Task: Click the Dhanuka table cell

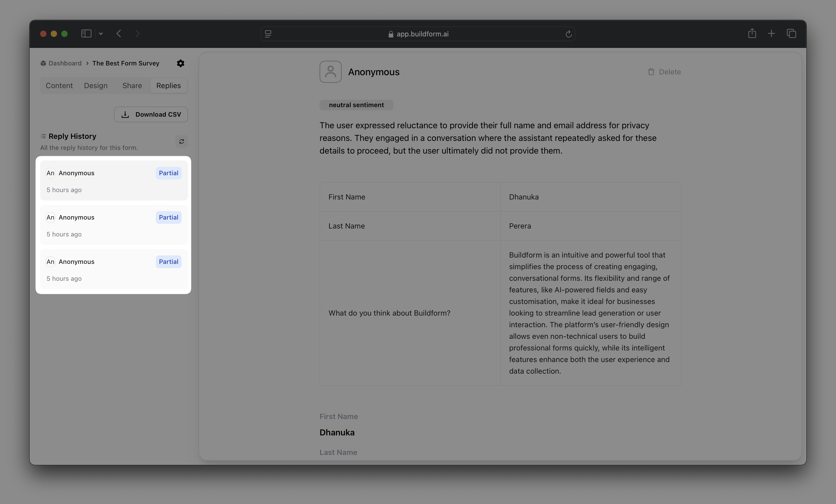Action: click(590, 197)
